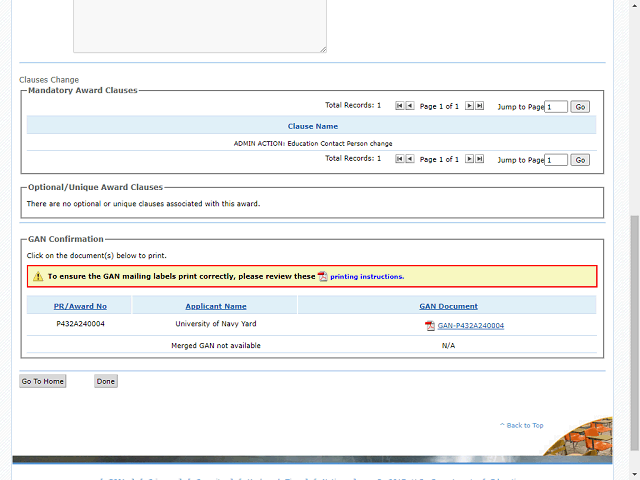Sort by Applicant Name column header
640x480 pixels.
[215, 306]
